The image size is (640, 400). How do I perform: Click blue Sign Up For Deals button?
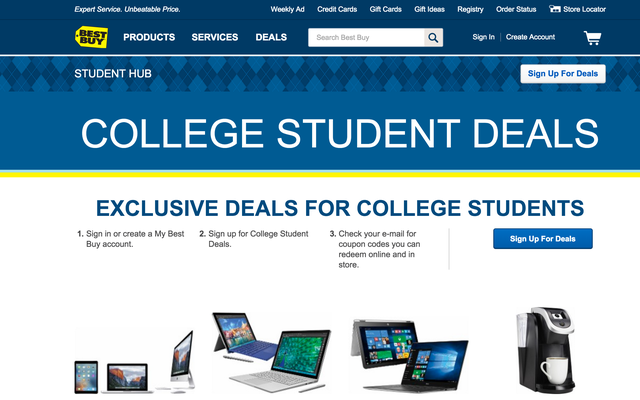543,239
